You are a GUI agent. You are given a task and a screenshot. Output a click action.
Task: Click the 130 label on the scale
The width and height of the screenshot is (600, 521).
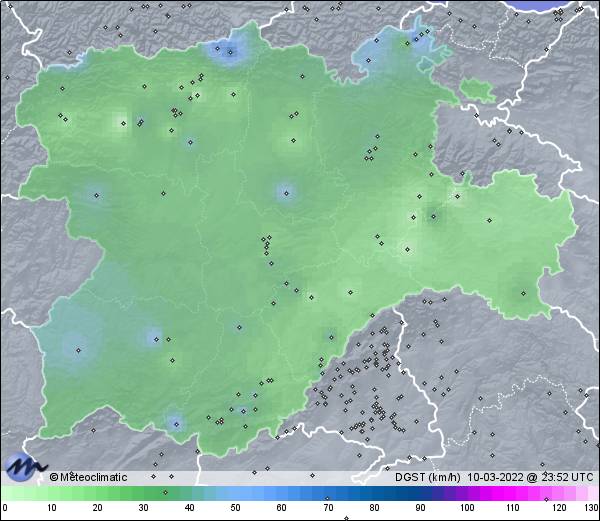coord(592,508)
